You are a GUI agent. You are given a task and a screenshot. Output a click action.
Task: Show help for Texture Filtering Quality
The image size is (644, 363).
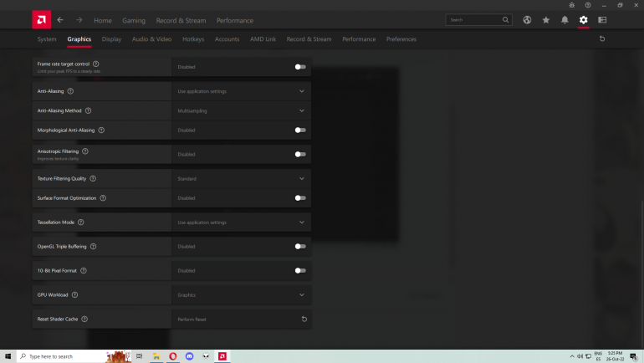(93, 178)
